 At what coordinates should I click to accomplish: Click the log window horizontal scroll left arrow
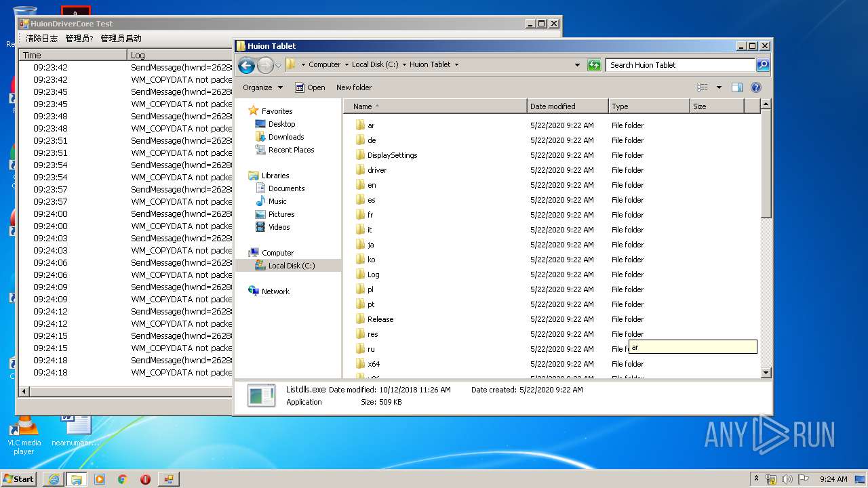tap(24, 391)
